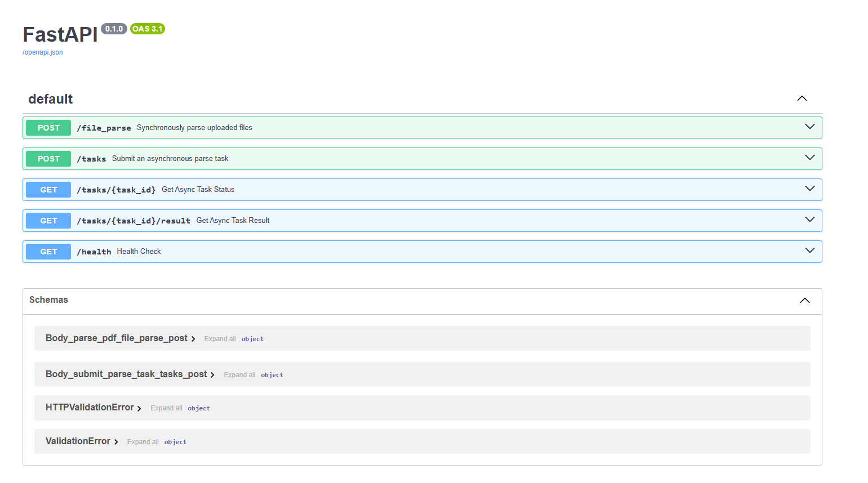Click the default tag heading
This screenshot has height=483, width=868.
coord(51,99)
